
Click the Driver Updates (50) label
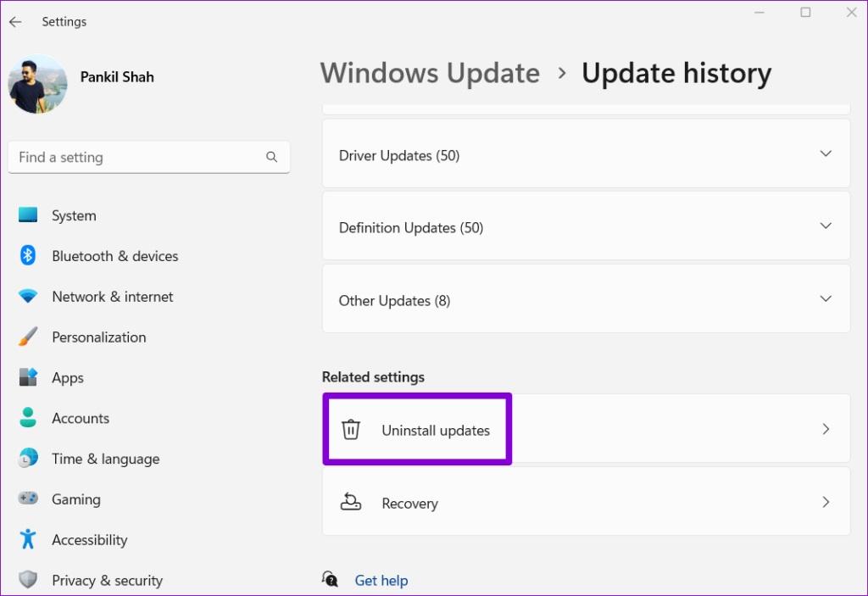click(x=399, y=156)
